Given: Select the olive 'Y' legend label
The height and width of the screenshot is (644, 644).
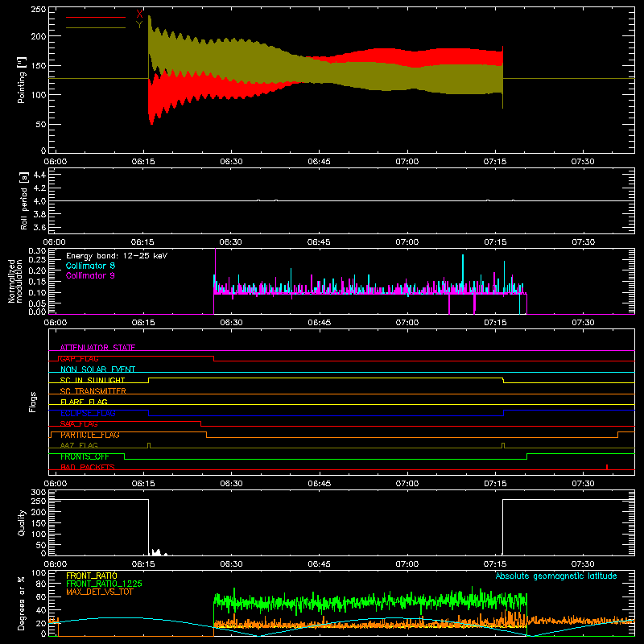Looking at the screenshot, I should click(139, 25).
